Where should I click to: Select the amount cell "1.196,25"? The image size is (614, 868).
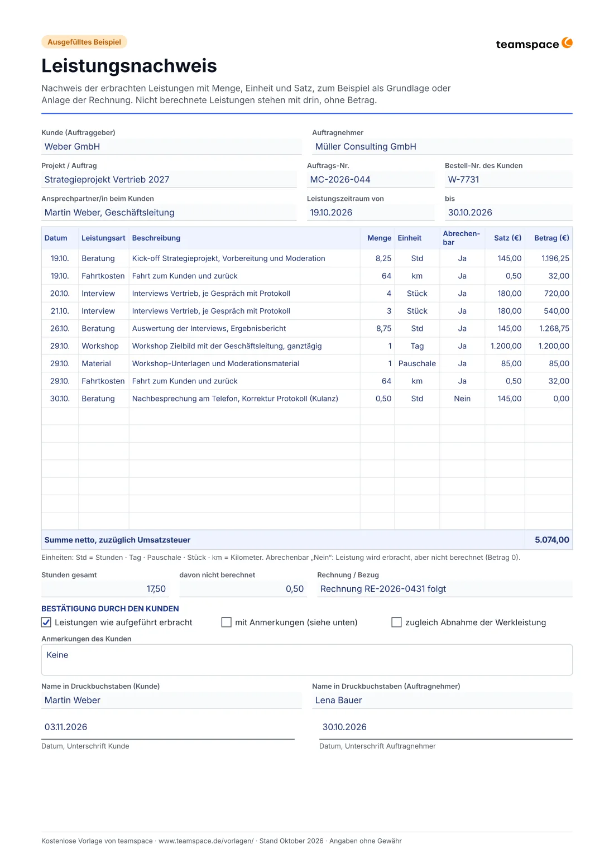tap(549, 258)
